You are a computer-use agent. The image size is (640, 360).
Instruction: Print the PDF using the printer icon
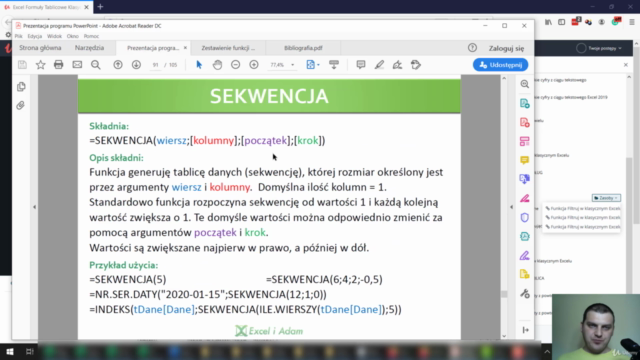pyautogui.click(x=58, y=65)
